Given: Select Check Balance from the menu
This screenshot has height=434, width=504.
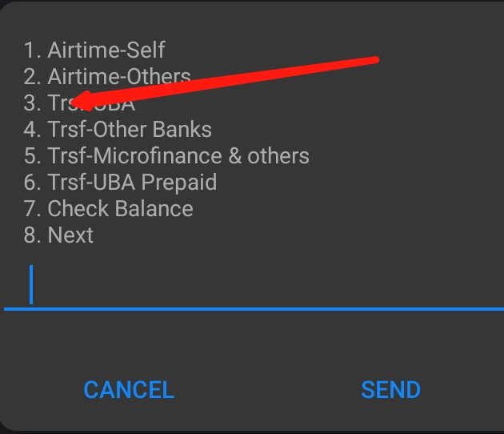Looking at the screenshot, I should [x=108, y=208].
